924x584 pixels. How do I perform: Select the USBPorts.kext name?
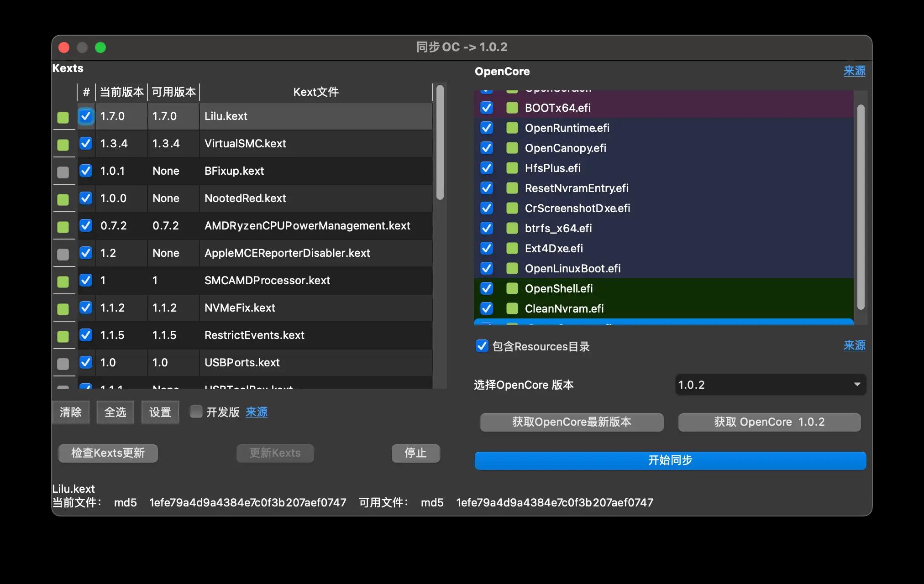[242, 362]
